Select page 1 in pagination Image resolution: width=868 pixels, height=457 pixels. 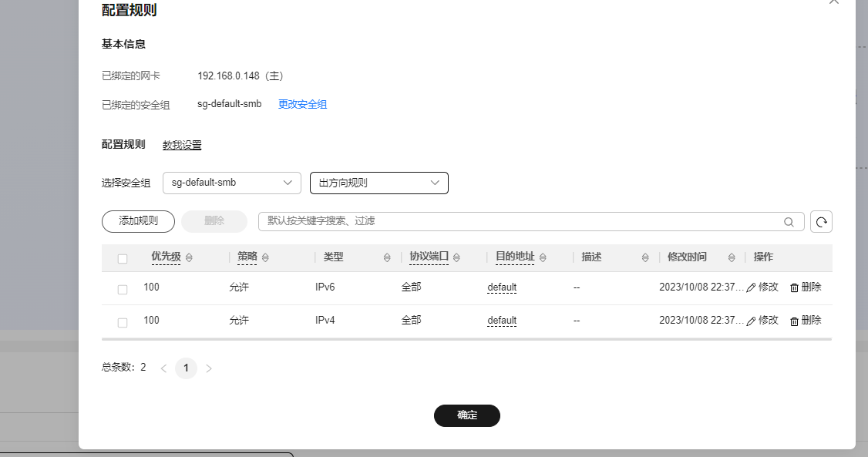tap(186, 368)
